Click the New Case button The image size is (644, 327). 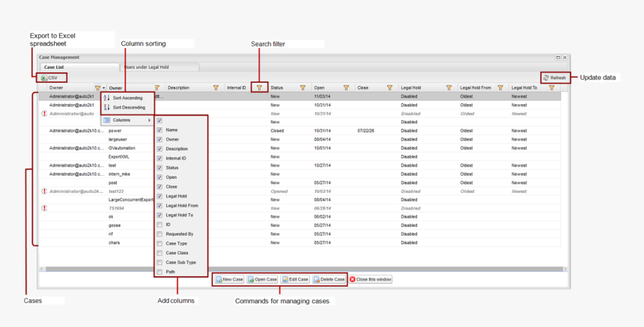click(229, 279)
